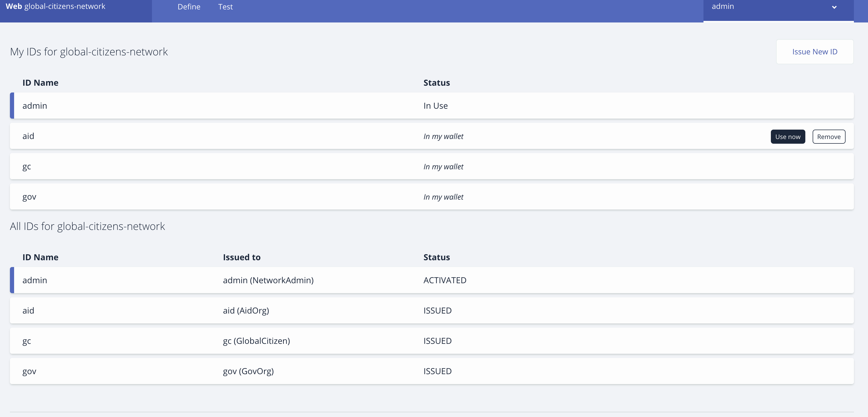868x417 pixels.
Task: Click the Issue New ID button
Action: click(x=814, y=51)
